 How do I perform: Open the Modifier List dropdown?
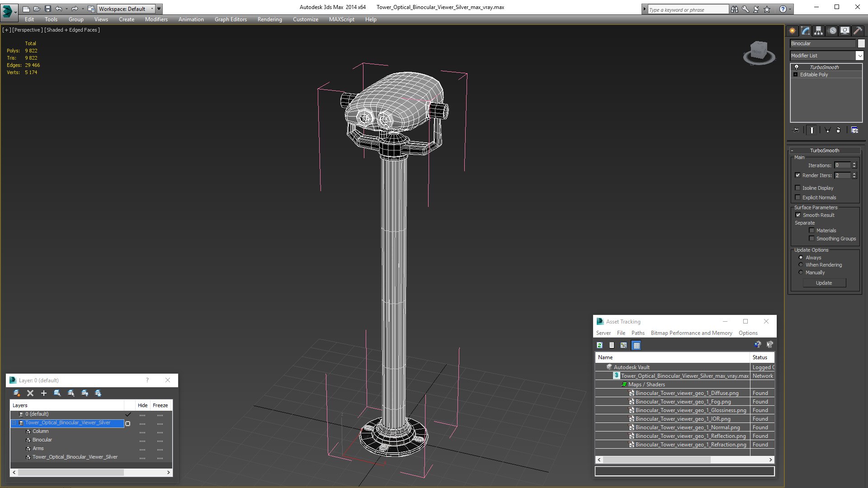(x=859, y=56)
